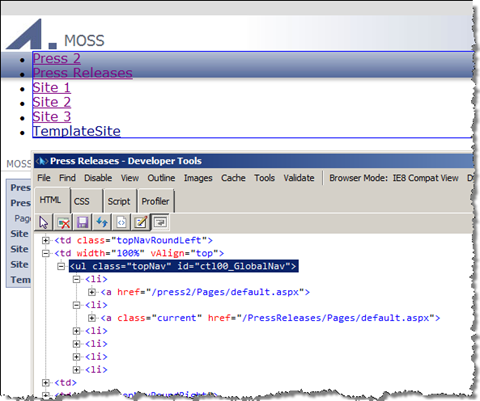
Task: Toggle the word wrap toolbar icon
Action: coord(160,222)
